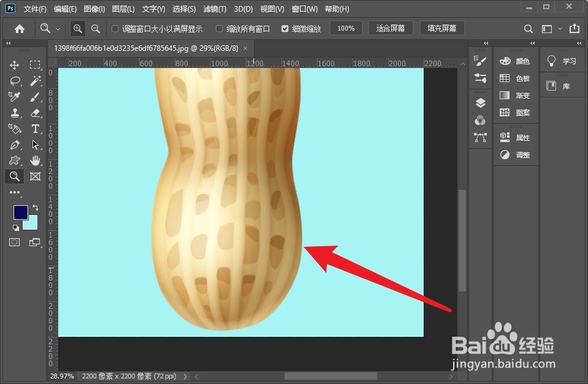Viewport: 588px width, 384px height.
Task: Click the horizontal scrollbar thumb
Action: click(x=330, y=376)
